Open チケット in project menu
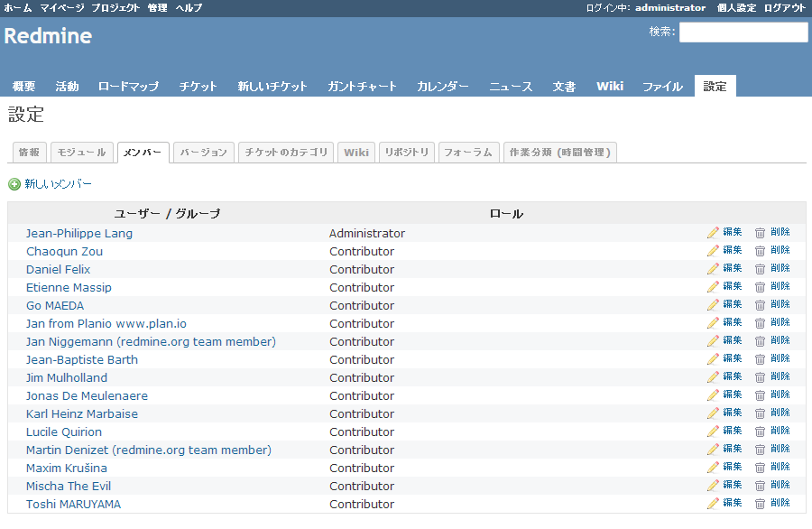 coord(198,87)
